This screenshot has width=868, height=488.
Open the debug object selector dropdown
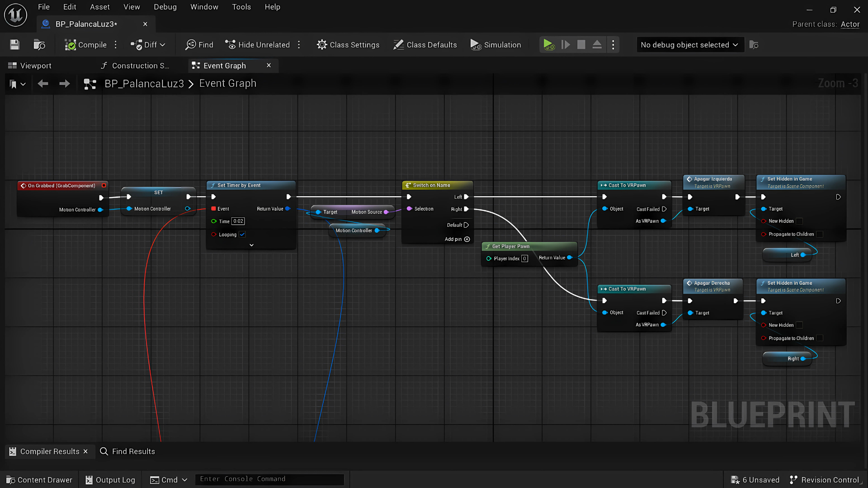coord(690,45)
